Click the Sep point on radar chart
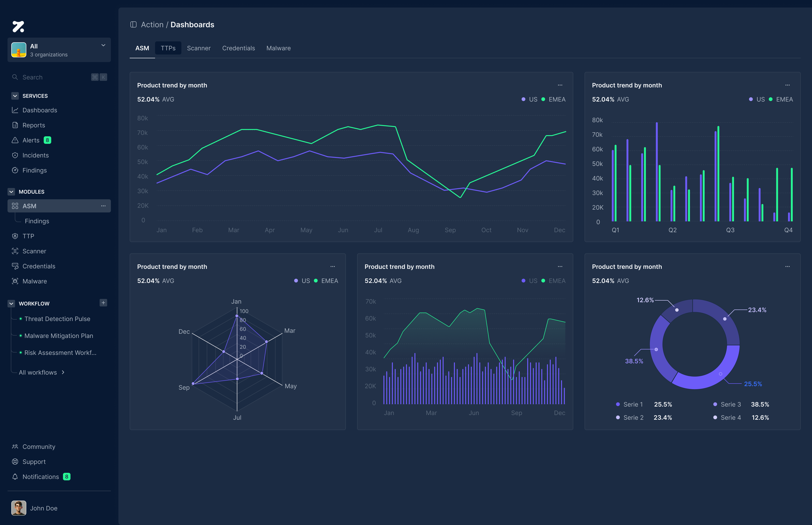 click(x=193, y=384)
